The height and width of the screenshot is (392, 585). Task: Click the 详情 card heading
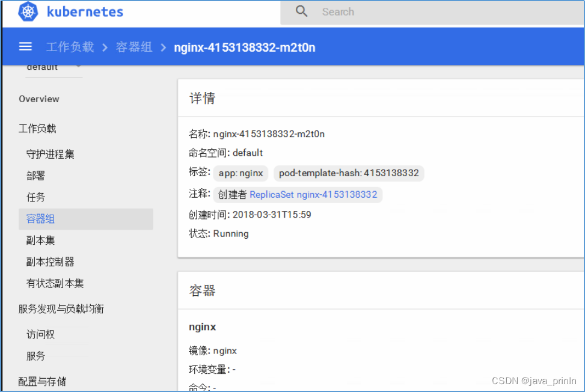coord(203,99)
